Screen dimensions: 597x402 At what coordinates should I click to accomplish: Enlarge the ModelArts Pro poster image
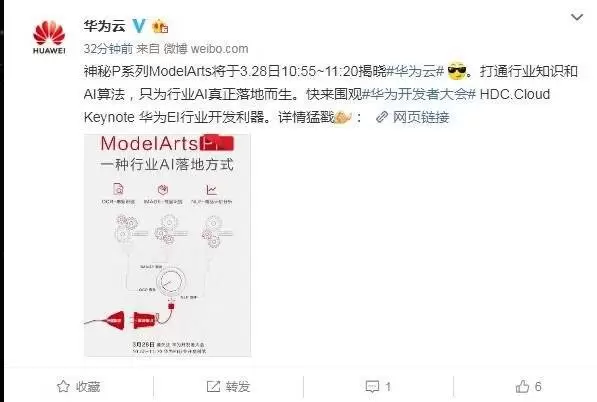168,245
